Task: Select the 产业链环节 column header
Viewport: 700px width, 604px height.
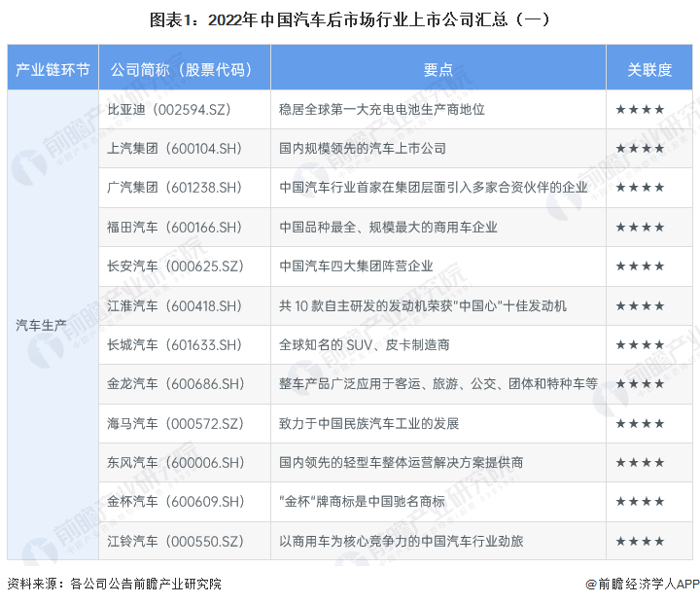Action: click(52, 67)
